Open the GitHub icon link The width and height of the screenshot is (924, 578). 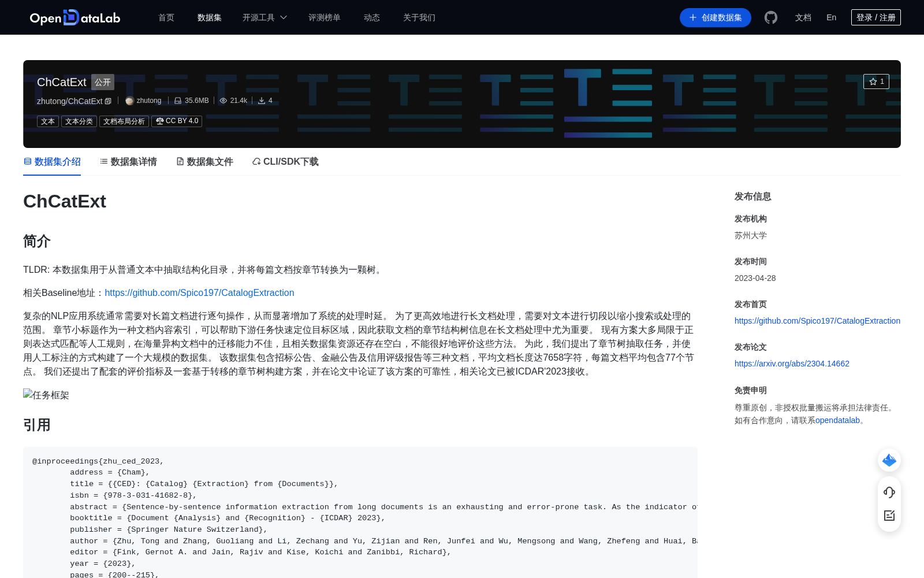(x=771, y=17)
